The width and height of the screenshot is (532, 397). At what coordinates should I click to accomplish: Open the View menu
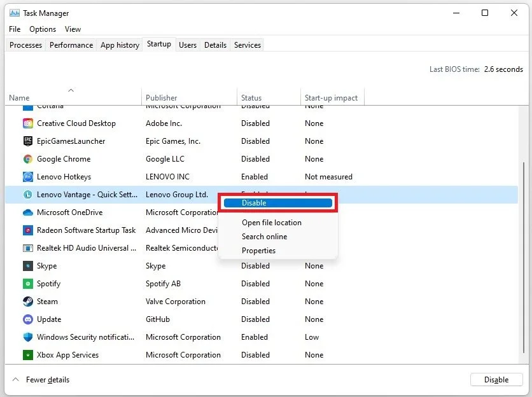(x=73, y=29)
